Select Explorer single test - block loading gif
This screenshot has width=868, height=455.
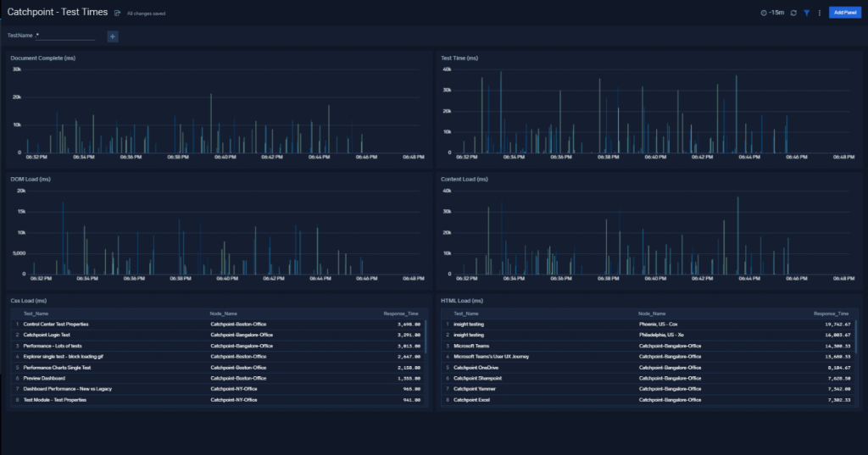click(x=218, y=357)
